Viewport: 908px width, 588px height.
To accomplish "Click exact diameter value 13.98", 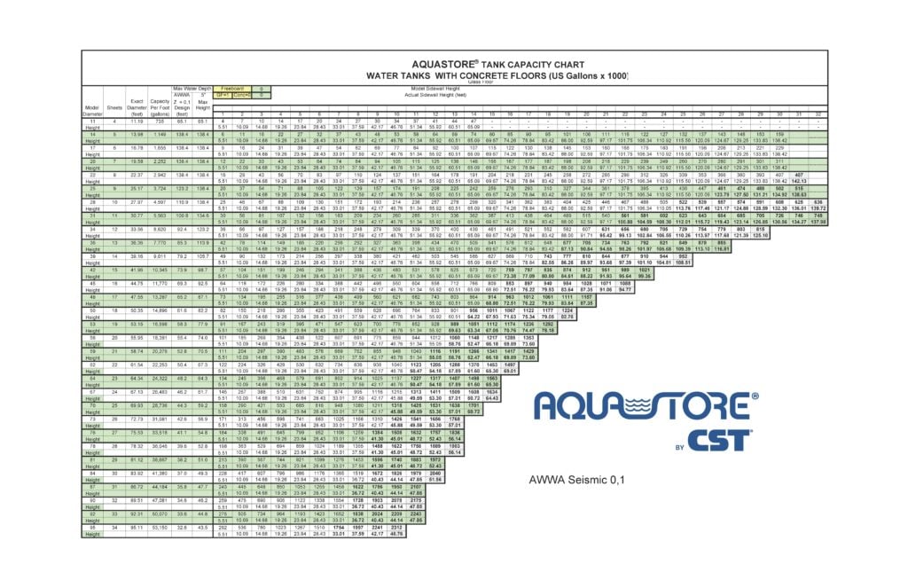I will [x=137, y=135].
